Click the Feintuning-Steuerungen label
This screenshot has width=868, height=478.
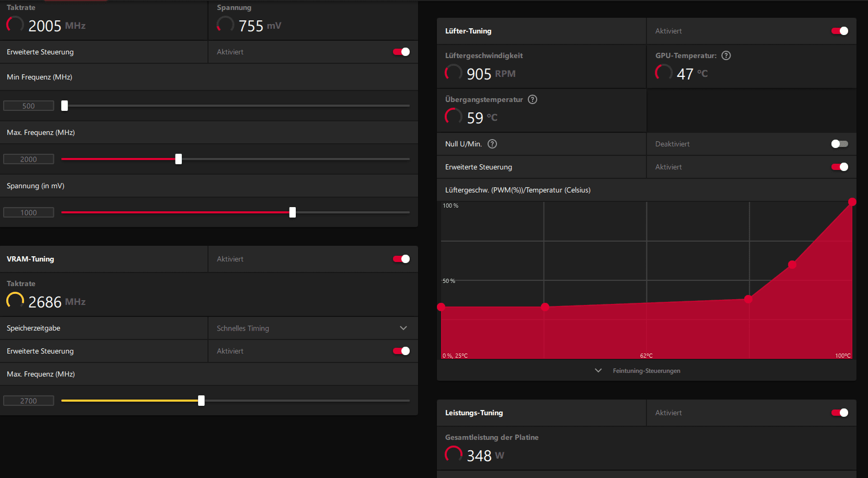(646, 371)
